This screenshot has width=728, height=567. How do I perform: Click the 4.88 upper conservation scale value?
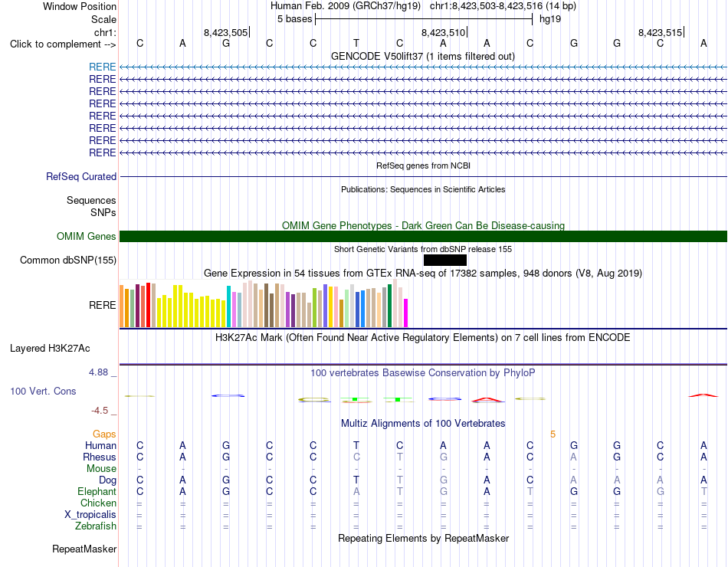click(x=98, y=372)
